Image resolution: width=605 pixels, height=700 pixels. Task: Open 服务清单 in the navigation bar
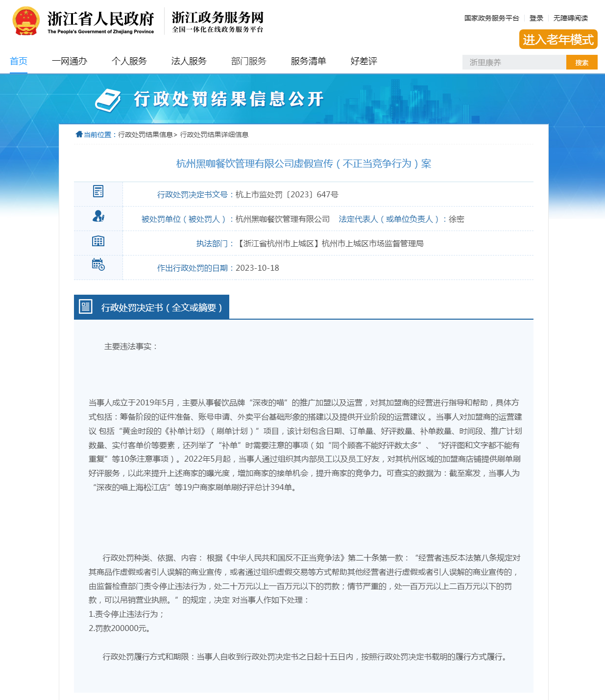(309, 61)
